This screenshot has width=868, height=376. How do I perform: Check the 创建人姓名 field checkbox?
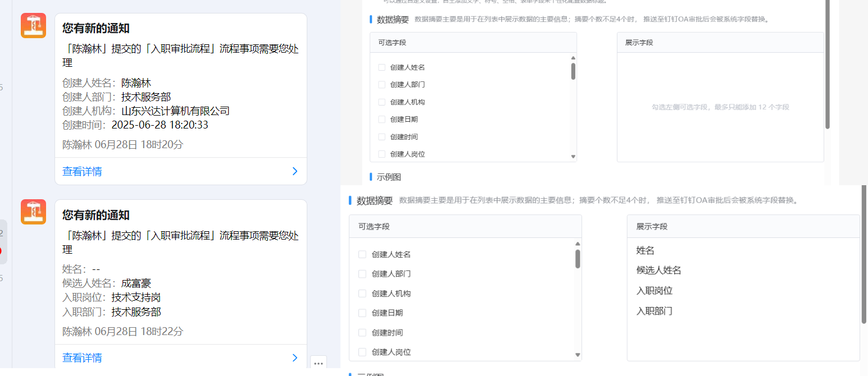tap(362, 254)
